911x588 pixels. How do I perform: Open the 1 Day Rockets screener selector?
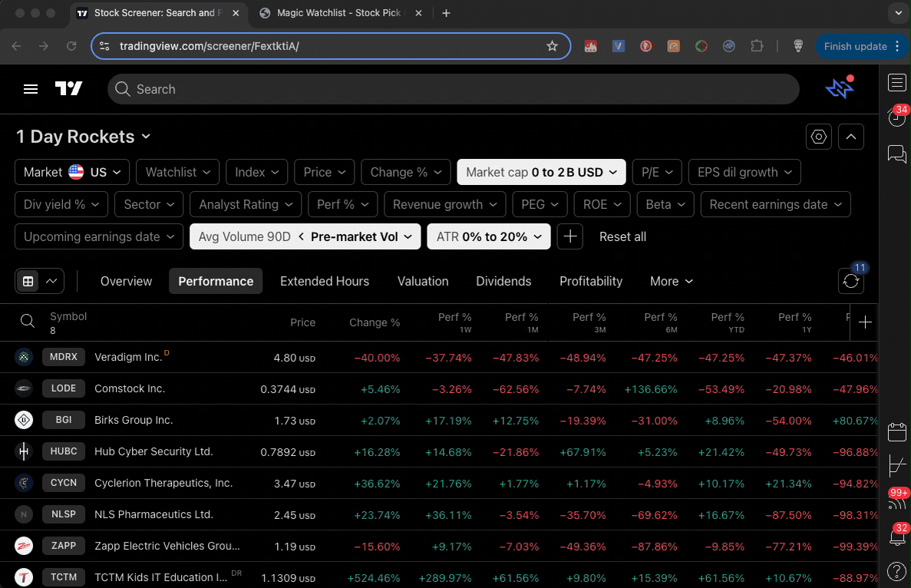83,137
